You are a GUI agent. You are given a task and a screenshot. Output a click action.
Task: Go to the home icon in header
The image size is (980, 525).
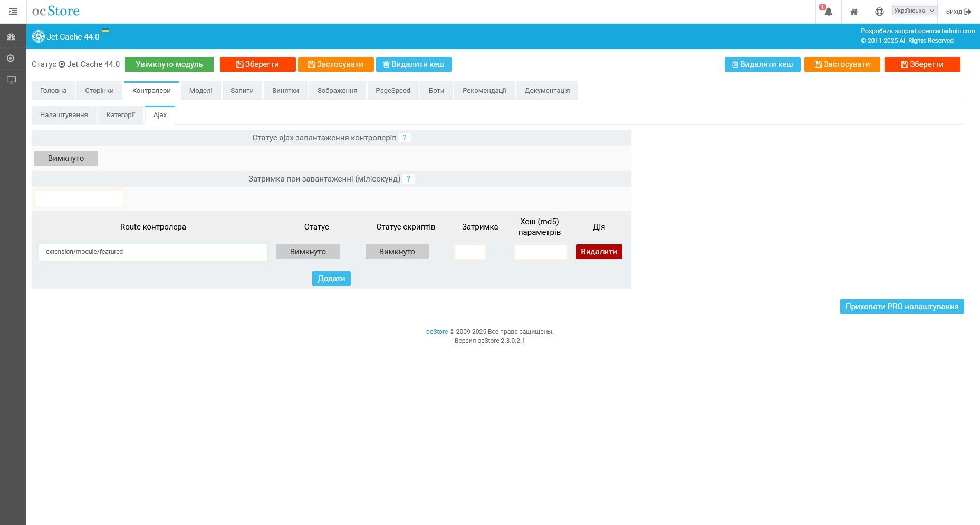coord(853,12)
